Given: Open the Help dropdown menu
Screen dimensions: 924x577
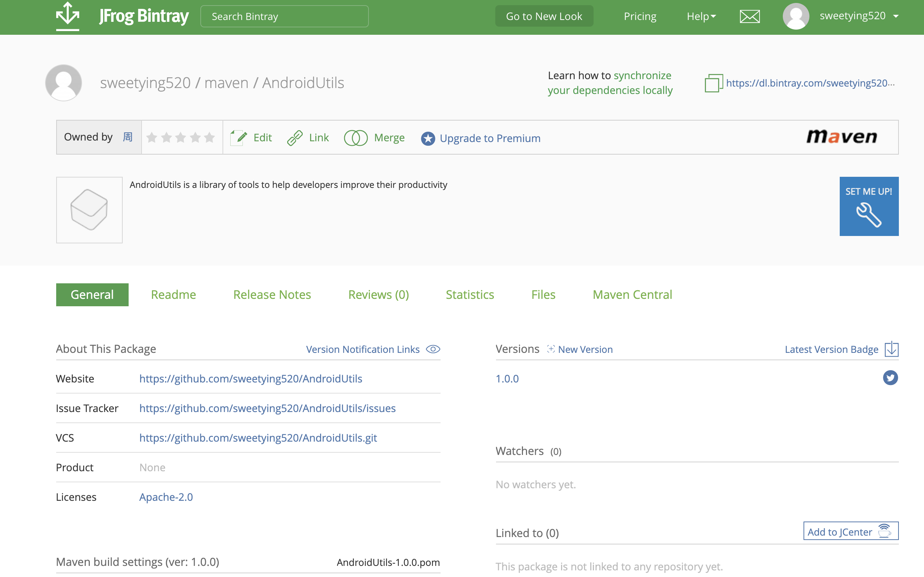Looking at the screenshot, I should [701, 16].
